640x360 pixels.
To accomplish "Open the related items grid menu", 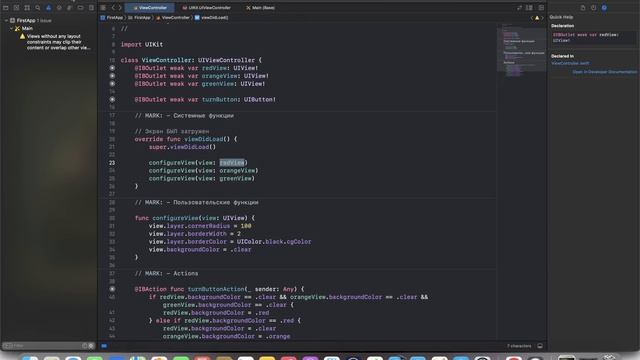I will point(103,8).
